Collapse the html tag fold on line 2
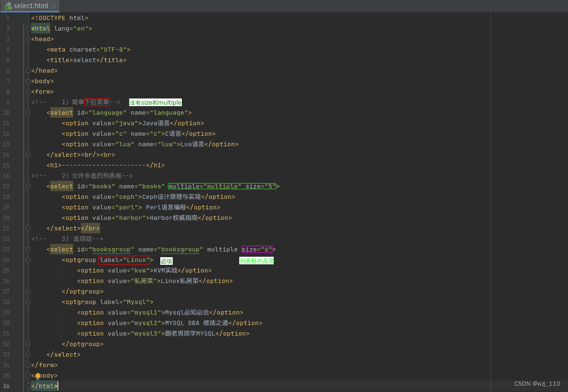 click(x=28, y=29)
